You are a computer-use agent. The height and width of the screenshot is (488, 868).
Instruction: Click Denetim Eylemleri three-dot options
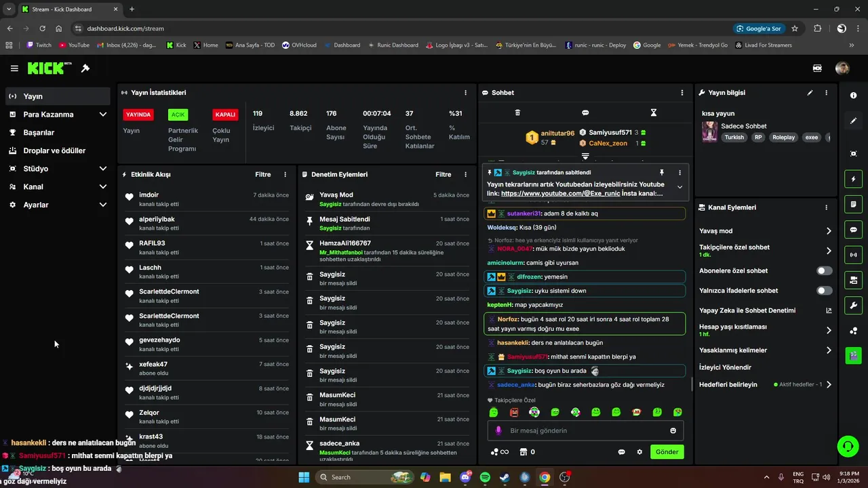465,174
